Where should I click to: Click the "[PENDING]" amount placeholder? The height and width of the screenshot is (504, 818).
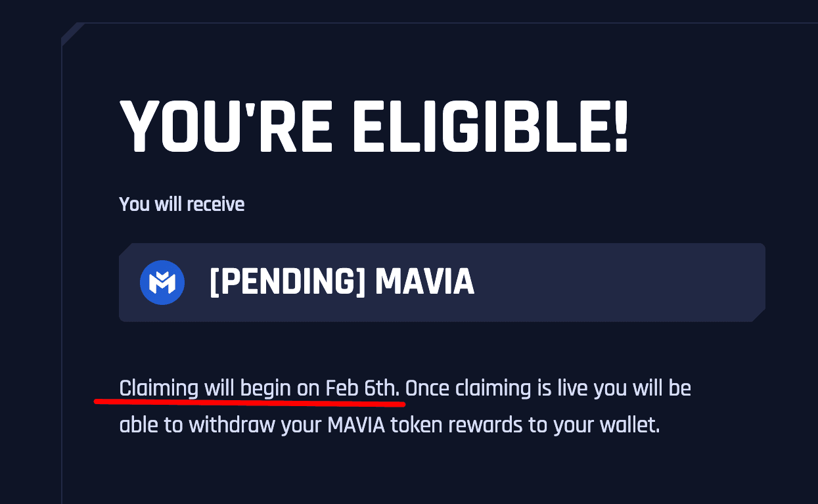(x=286, y=283)
